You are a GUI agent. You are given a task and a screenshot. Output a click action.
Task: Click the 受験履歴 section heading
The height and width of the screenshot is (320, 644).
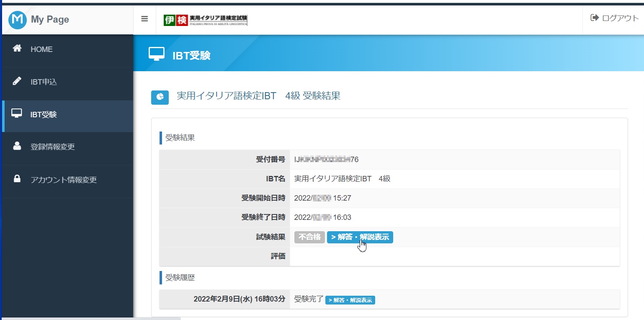pos(180,277)
